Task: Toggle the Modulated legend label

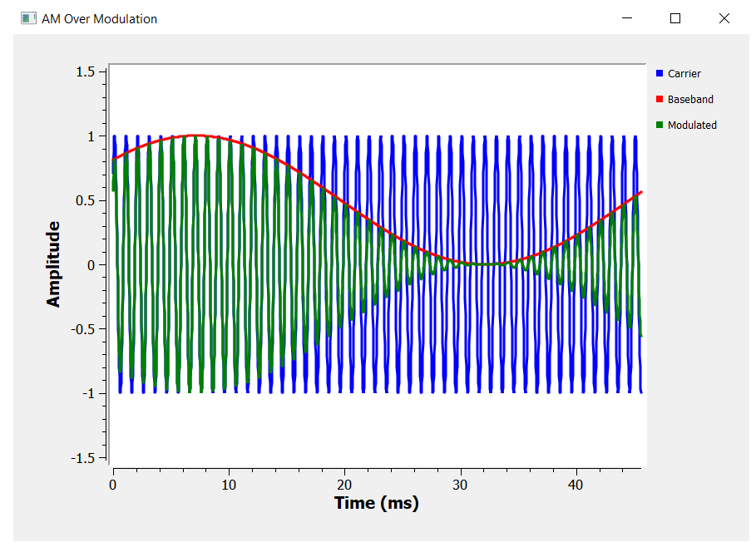Action: (x=691, y=126)
